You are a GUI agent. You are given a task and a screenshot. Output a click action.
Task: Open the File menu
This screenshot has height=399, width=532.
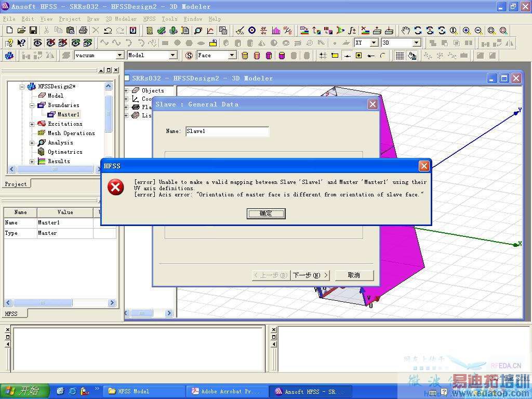tap(9, 19)
